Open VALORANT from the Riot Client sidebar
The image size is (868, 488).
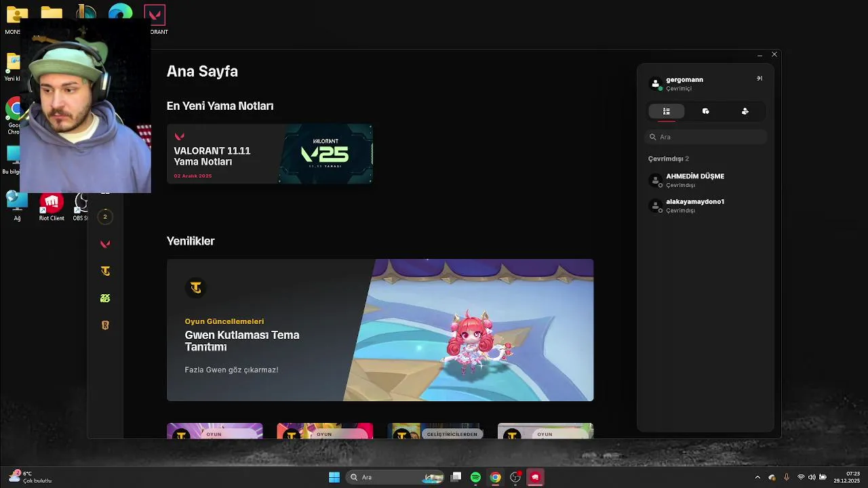click(x=105, y=244)
